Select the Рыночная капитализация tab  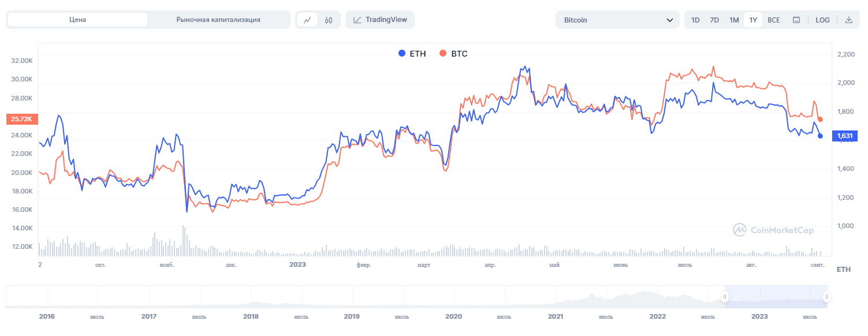[218, 20]
